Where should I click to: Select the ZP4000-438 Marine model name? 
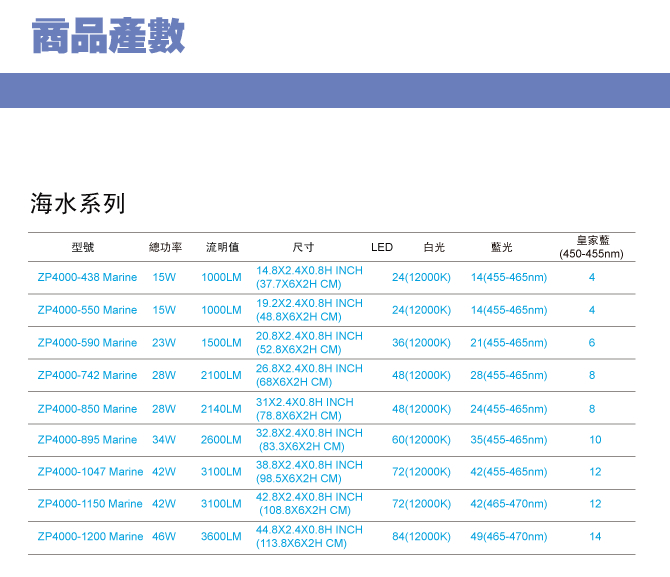pos(87,278)
